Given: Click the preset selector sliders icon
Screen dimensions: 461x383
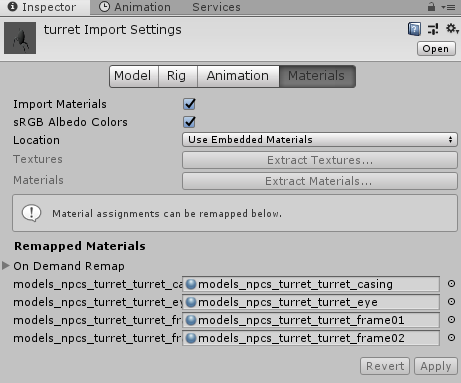Looking at the screenshot, I should (x=433, y=29).
